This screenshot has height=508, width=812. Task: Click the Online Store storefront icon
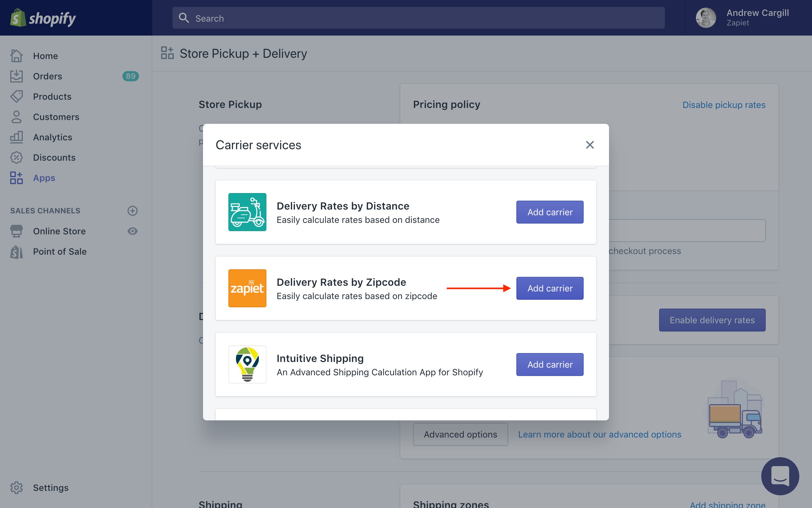tap(16, 231)
